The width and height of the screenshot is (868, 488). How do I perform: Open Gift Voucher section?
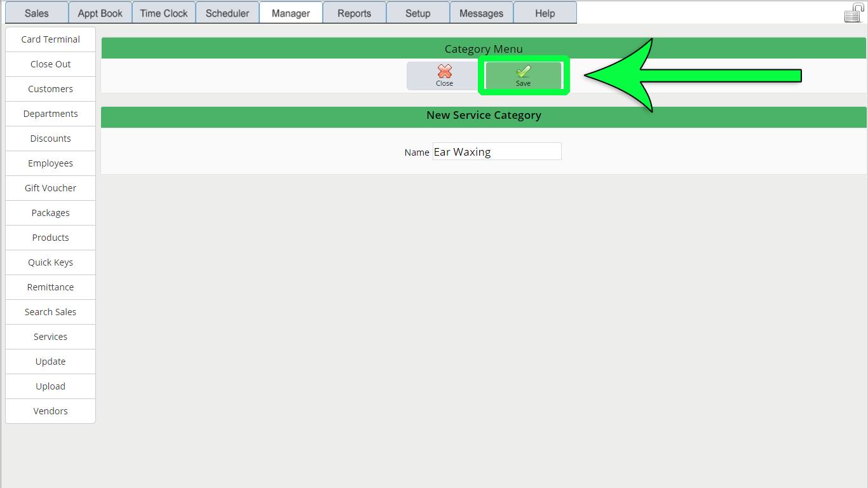pos(50,188)
